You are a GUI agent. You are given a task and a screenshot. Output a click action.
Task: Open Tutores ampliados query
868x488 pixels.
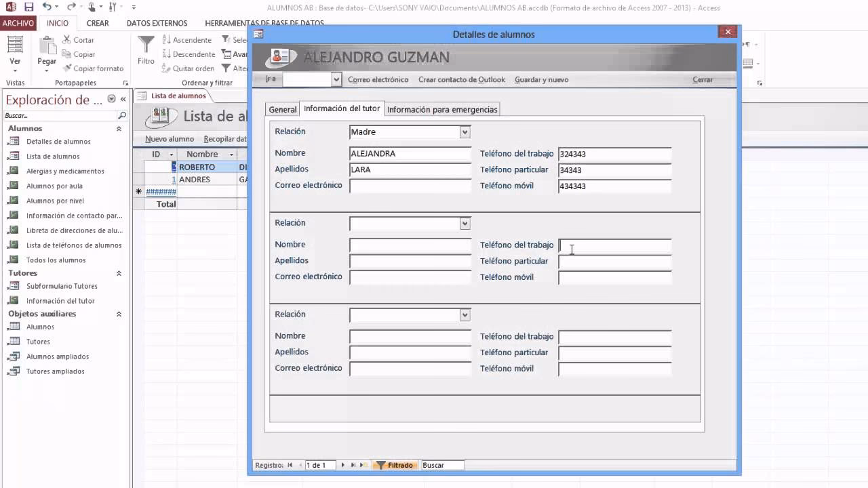click(x=55, y=371)
